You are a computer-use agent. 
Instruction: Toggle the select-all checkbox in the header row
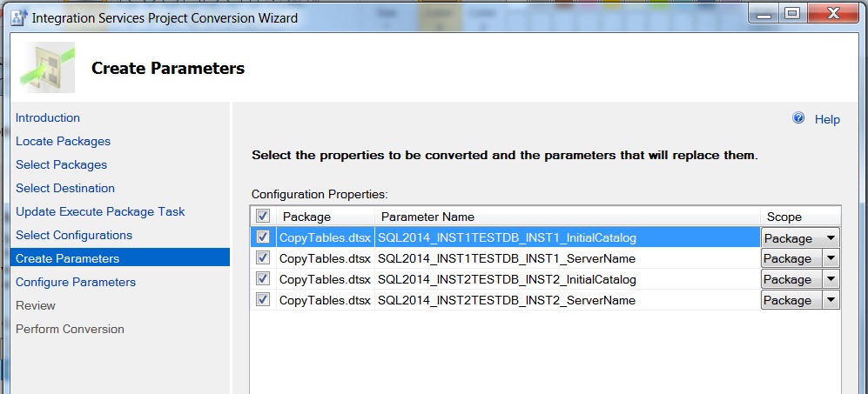point(263,217)
